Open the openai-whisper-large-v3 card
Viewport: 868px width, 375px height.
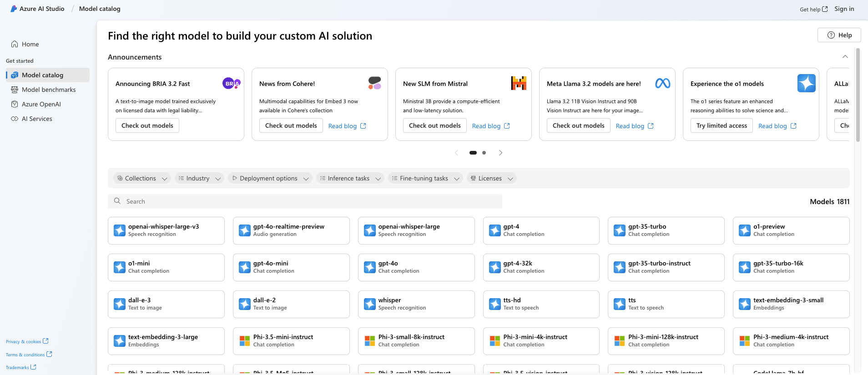click(166, 230)
